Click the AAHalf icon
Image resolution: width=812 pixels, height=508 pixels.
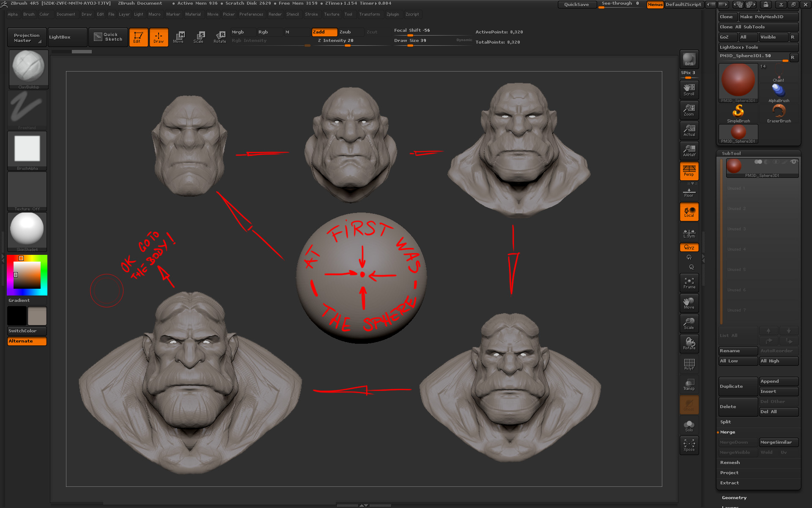[689, 151]
